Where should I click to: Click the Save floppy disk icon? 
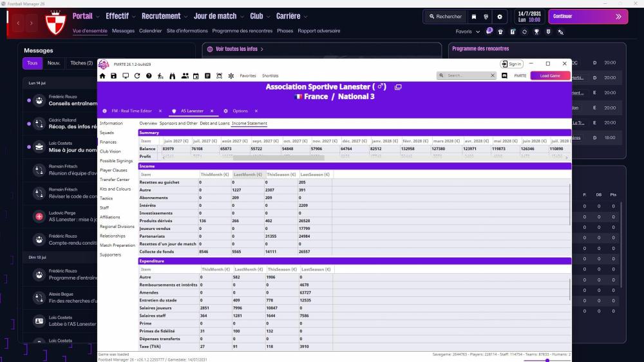(114, 76)
